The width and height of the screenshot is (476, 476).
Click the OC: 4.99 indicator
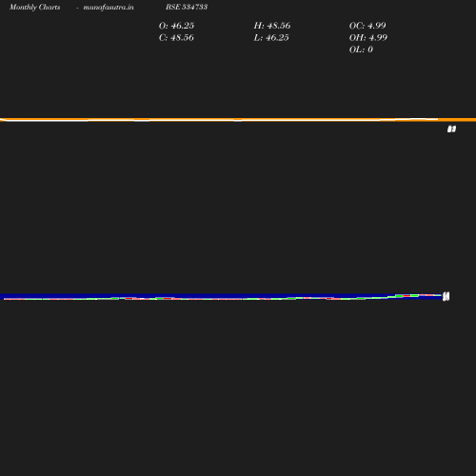pyautogui.click(x=367, y=26)
